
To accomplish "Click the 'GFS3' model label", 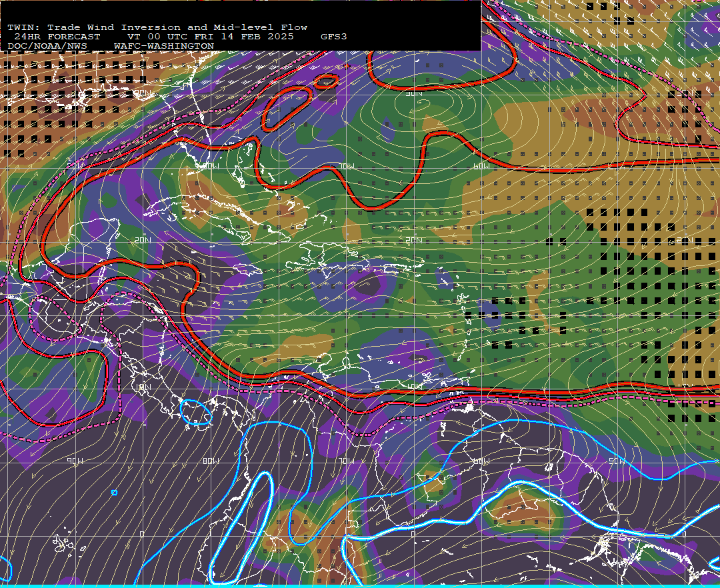I will coord(334,37).
